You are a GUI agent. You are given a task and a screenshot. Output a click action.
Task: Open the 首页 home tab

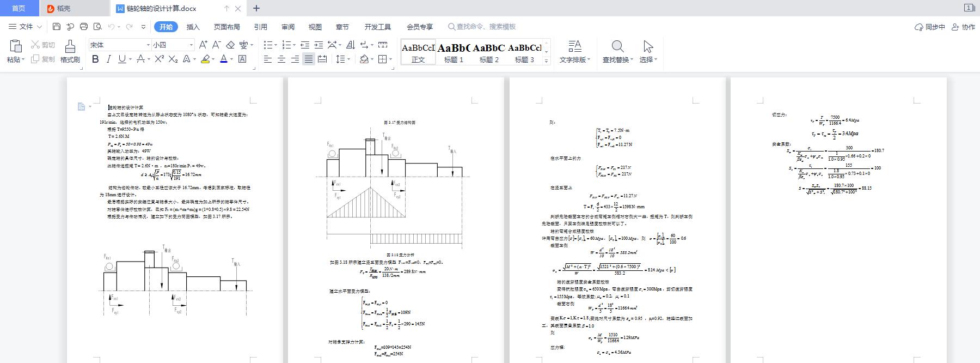pyautogui.click(x=19, y=8)
